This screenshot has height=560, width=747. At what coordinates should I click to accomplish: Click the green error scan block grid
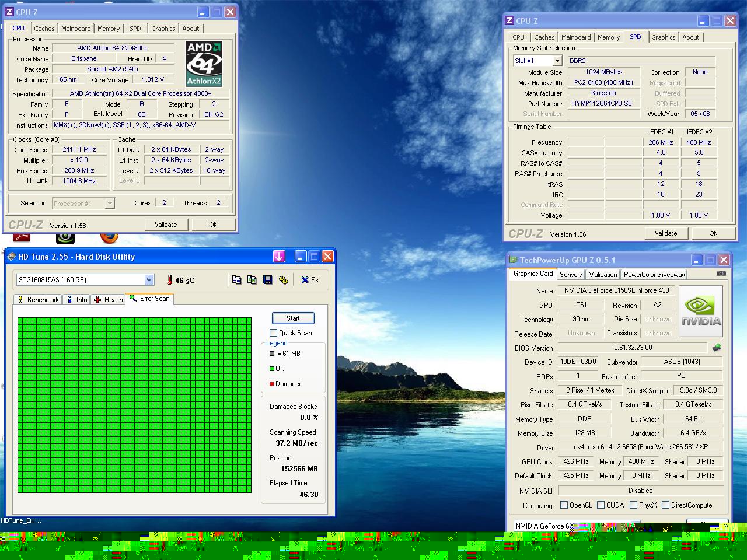point(134,405)
